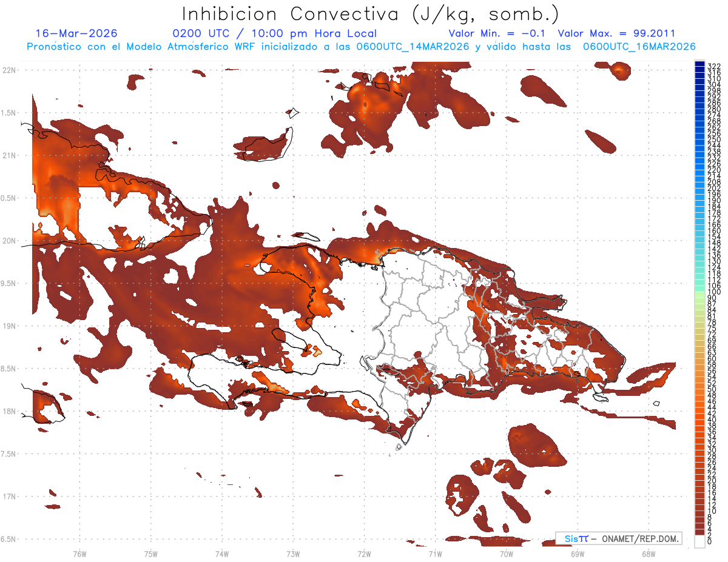Image resolution: width=728 pixels, height=562 pixels.
Task: Click the "74W" longitude label
Action: tap(222, 554)
